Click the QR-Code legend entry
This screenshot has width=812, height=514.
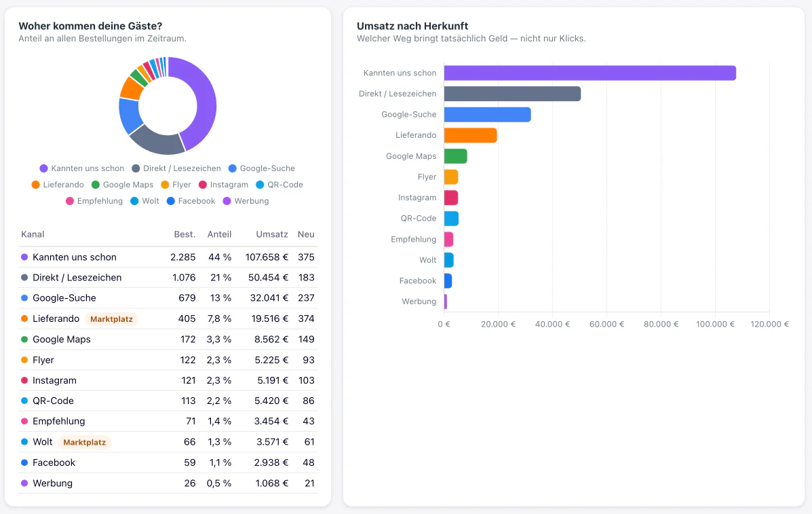coord(279,185)
